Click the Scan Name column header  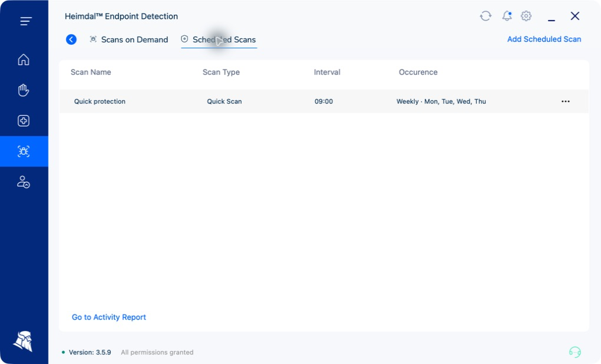point(91,72)
